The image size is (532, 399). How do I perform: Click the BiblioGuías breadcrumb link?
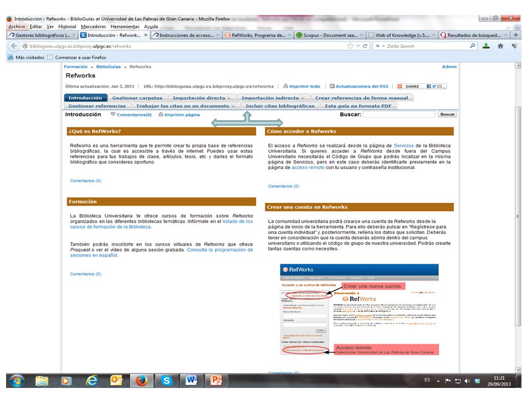point(108,66)
